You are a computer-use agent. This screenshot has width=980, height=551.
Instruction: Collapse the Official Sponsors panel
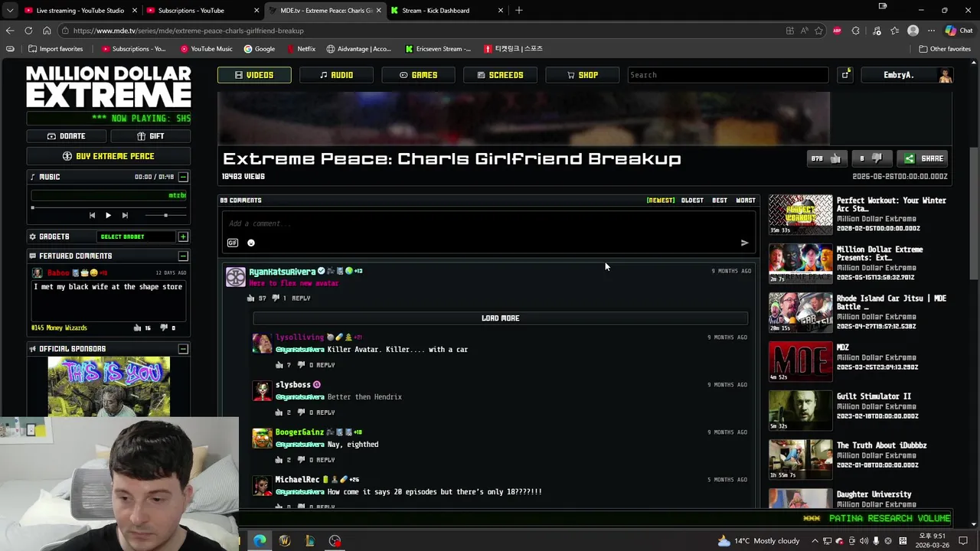tap(183, 349)
